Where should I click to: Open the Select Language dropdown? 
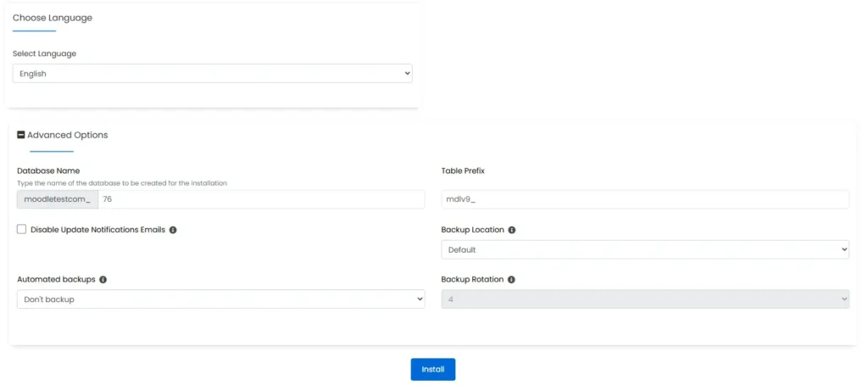pyautogui.click(x=212, y=74)
